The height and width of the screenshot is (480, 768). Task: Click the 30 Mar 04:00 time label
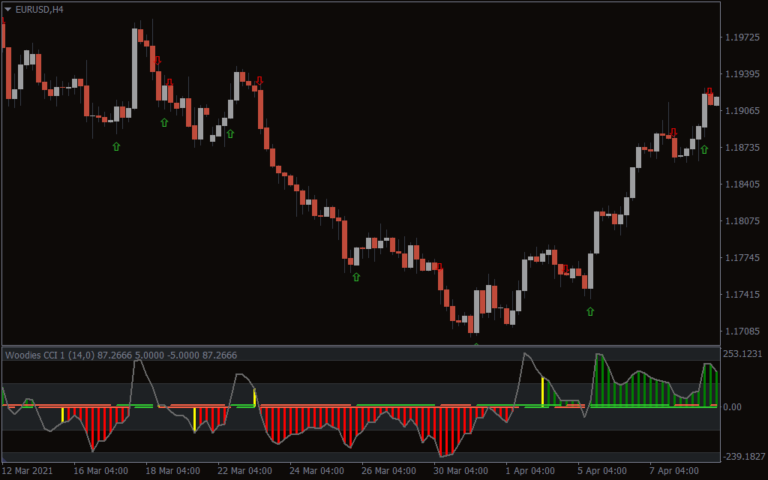[461, 471]
